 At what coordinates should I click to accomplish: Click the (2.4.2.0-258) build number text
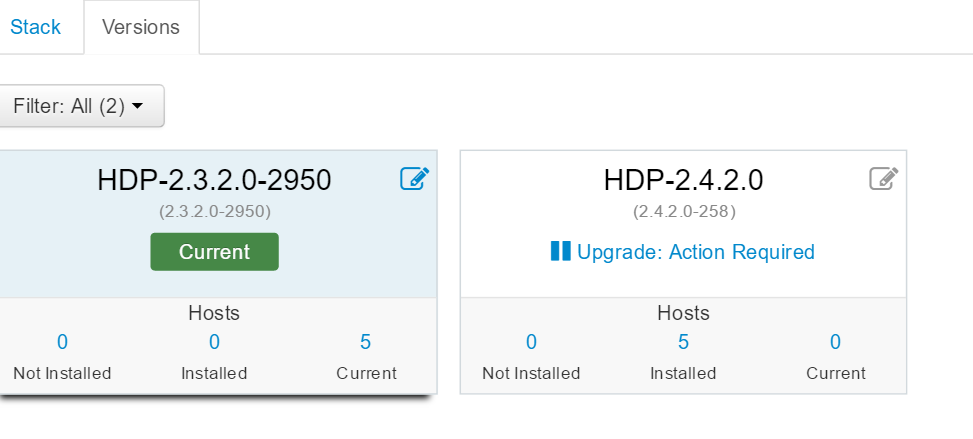click(683, 211)
